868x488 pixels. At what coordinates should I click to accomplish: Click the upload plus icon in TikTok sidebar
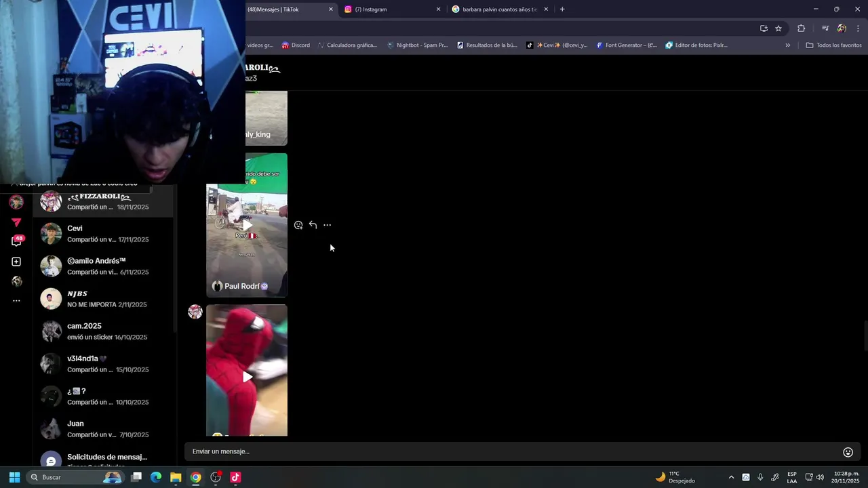pyautogui.click(x=16, y=262)
